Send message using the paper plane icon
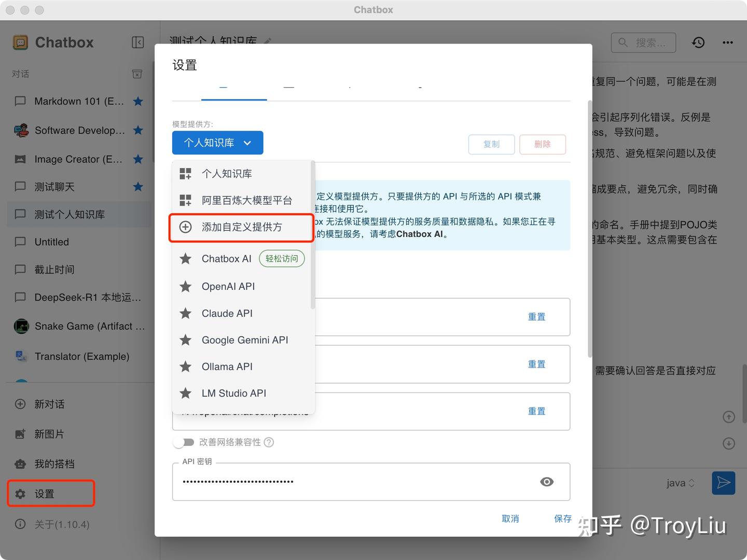This screenshot has height=560, width=747. point(723,483)
